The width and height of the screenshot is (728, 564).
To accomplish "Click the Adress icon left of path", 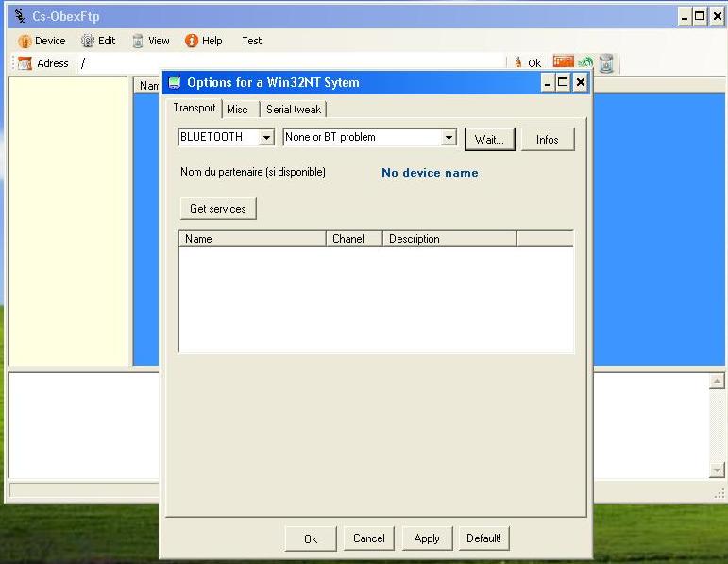I will point(25,63).
